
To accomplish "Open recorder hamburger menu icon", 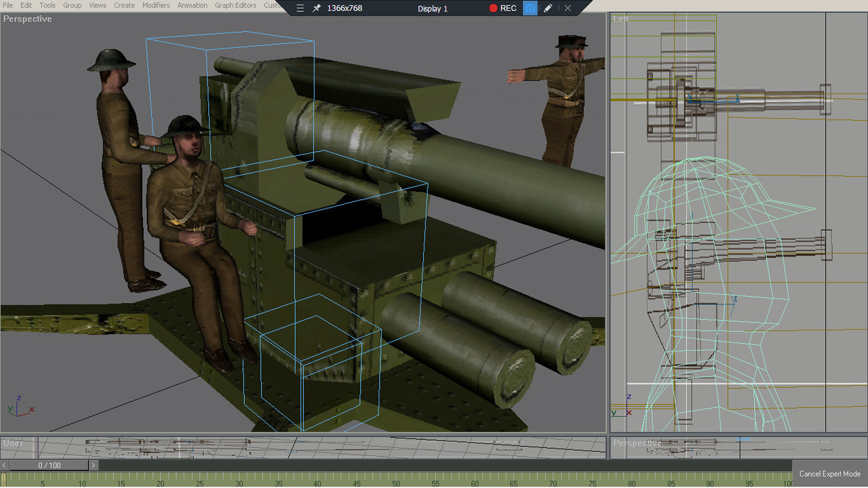I will (x=300, y=8).
